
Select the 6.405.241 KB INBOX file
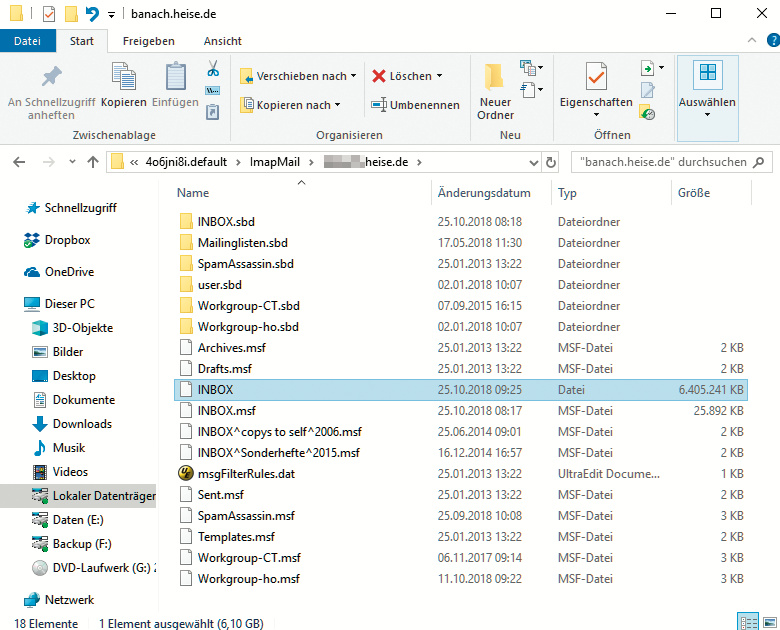click(x=461, y=390)
